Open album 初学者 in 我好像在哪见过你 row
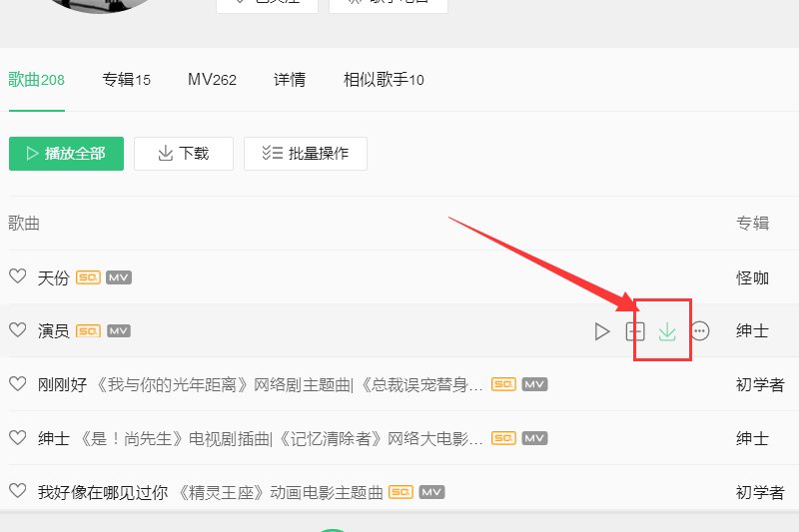The width and height of the screenshot is (799, 532). (x=760, y=492)
